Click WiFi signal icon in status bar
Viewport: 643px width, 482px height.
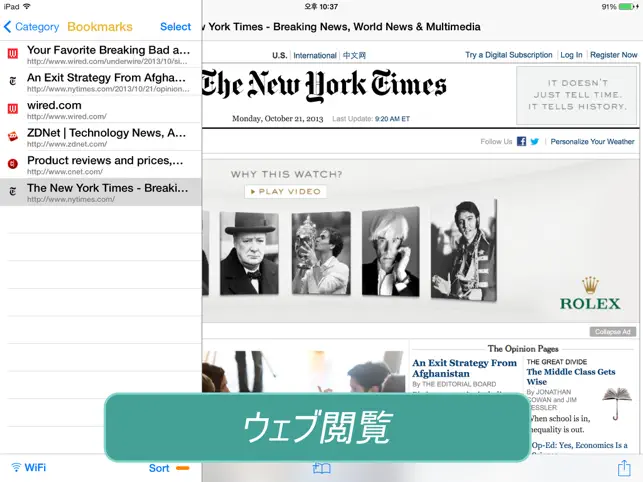tap(27, 7)
